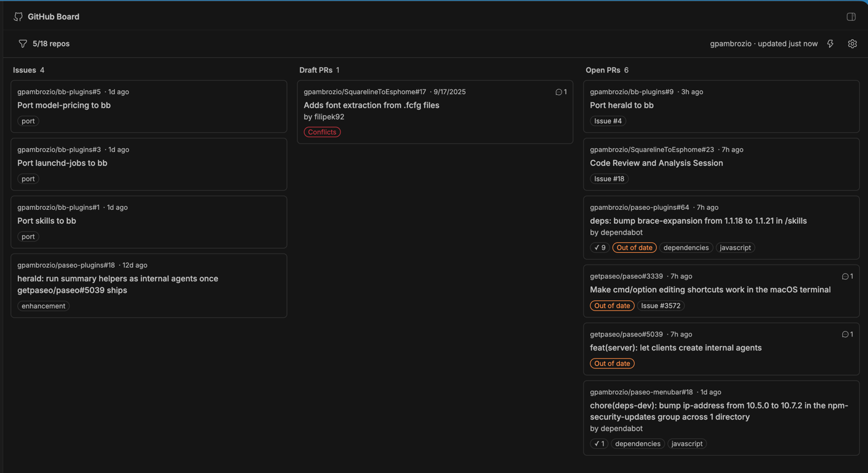Click the red Conflicts badge

click(322, 132)
